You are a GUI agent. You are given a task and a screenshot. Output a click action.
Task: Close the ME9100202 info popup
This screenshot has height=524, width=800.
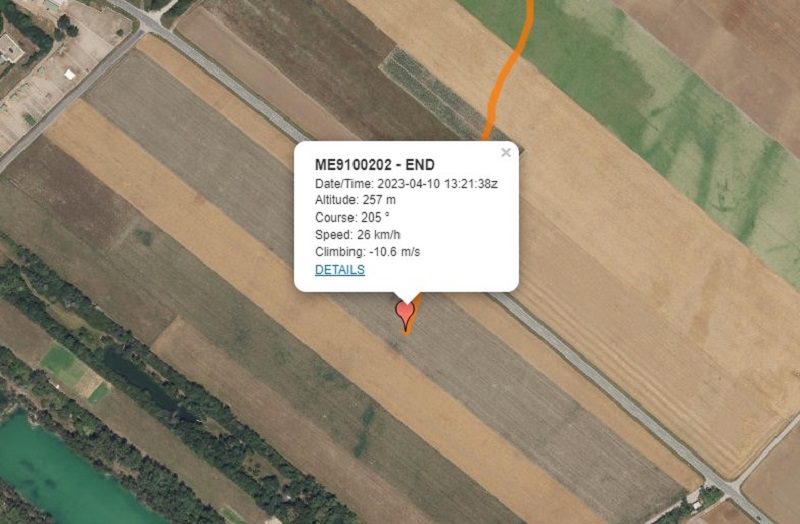[506, 153]
